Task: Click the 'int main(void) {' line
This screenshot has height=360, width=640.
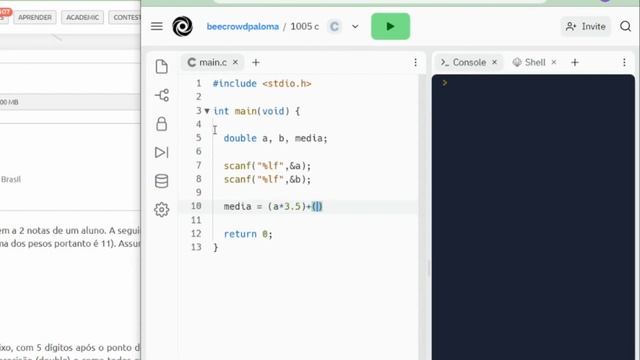Action: pos(256,111)
